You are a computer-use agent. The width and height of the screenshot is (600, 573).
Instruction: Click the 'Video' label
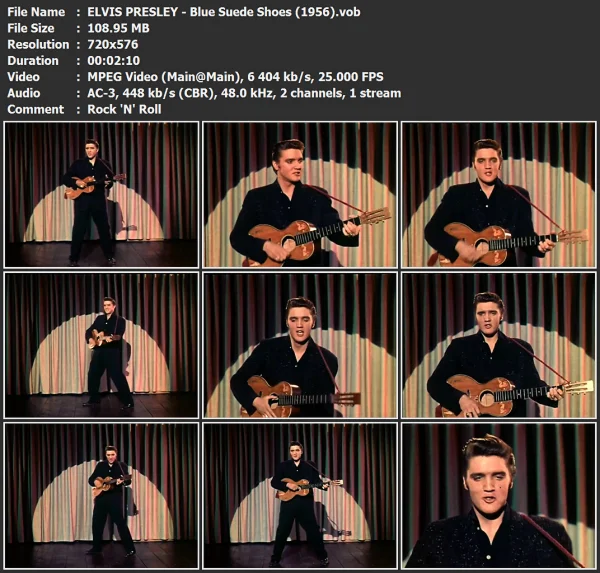click(x=23, y=77)
